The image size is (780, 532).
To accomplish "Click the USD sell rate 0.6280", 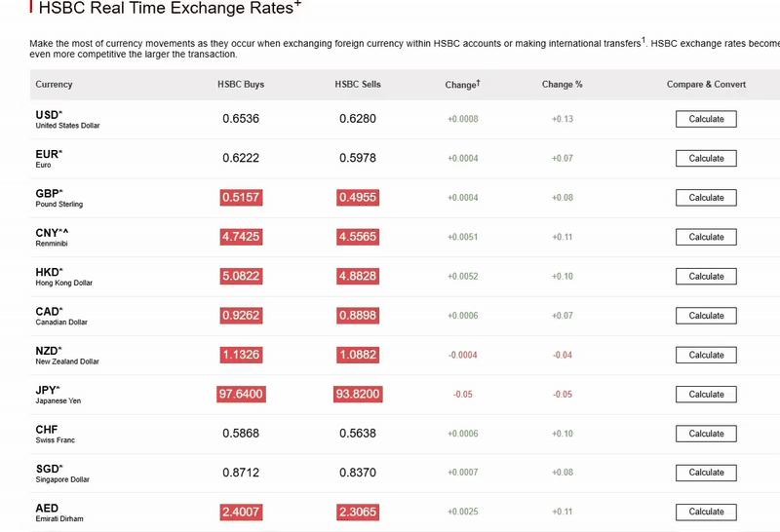I will point(358,118).
